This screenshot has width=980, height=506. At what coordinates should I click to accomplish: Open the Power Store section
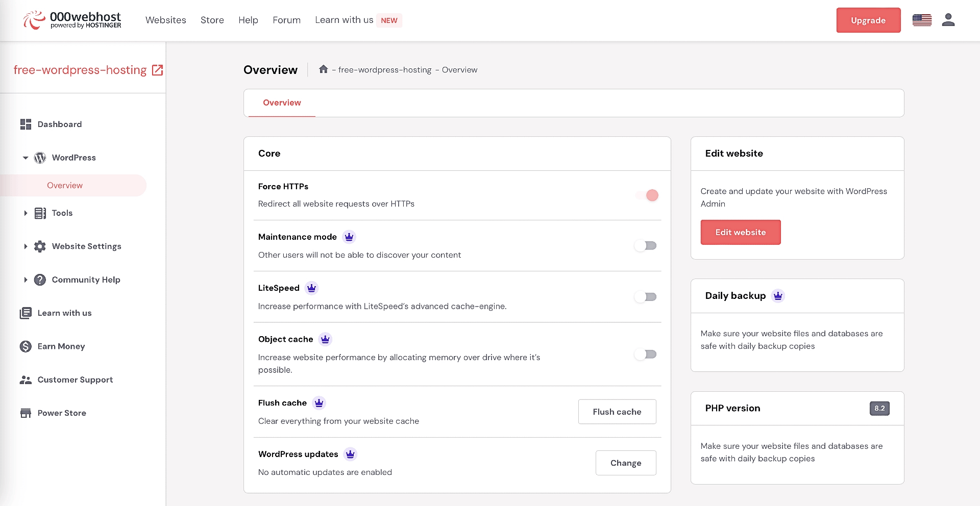click(x=62, y=413)
